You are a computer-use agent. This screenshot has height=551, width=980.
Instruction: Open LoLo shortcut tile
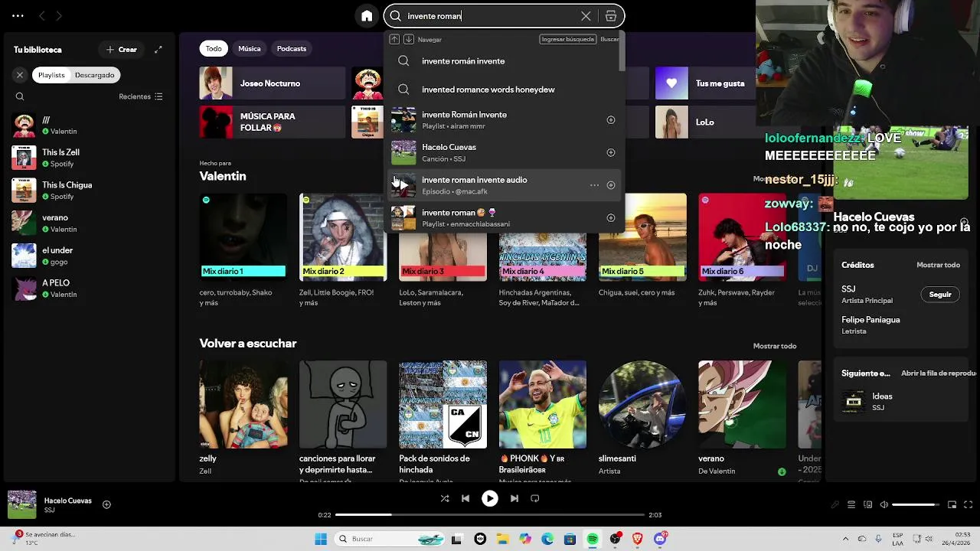[704, 122]
